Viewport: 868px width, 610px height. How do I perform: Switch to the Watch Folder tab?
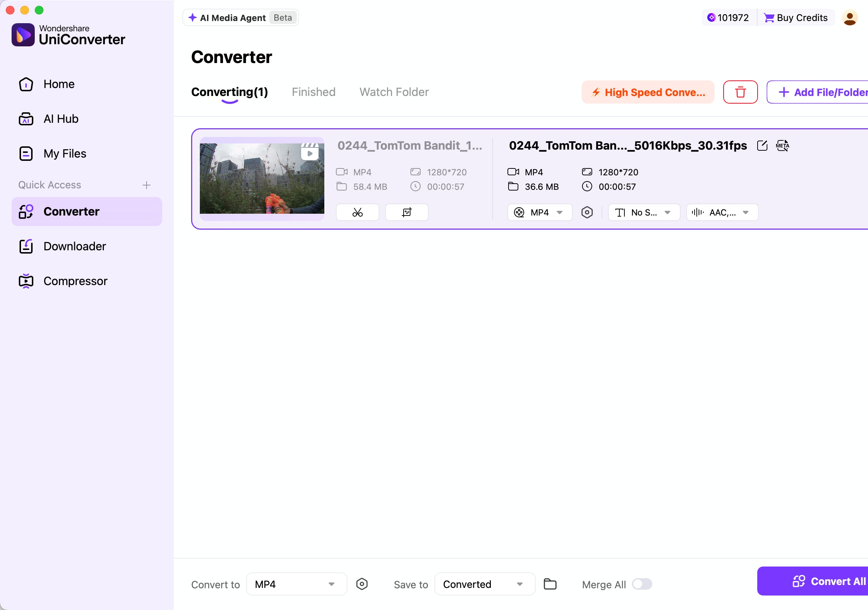394,92
